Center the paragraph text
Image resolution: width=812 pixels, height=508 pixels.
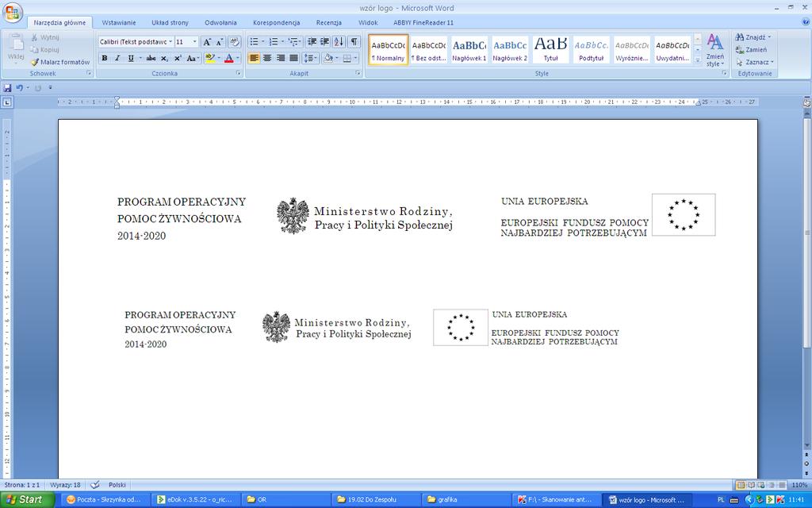267,58
